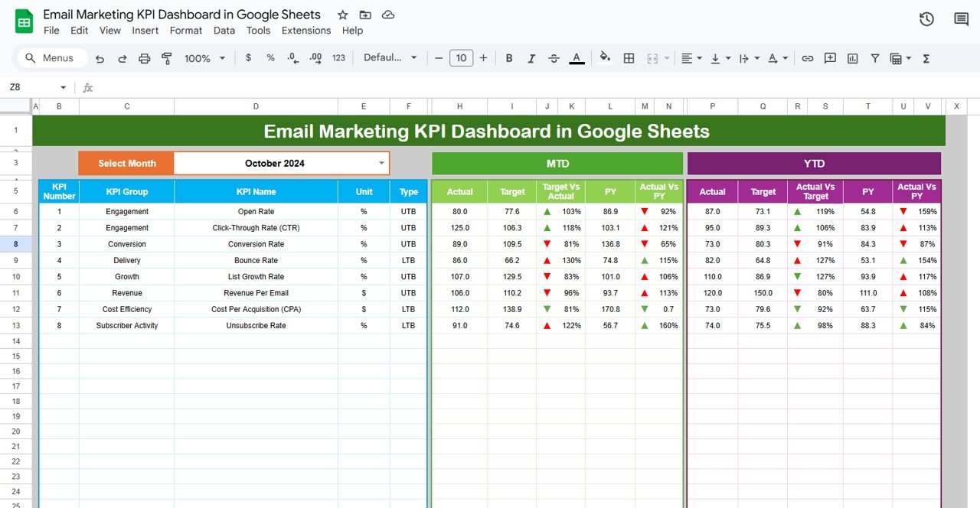Open the text color picker
980x508 pixels.
(x=577, y=57)
